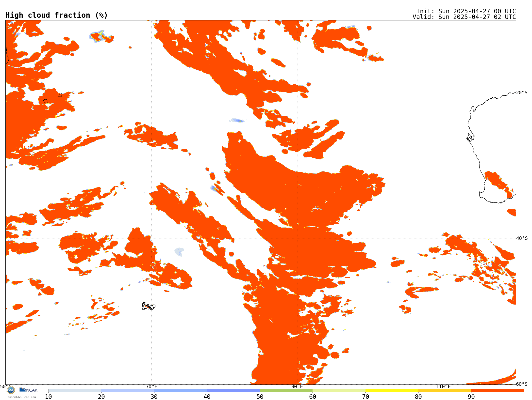Screen dimensions: 532x400
Task: Click the 90°E longitude label
Action: (297, 386)
